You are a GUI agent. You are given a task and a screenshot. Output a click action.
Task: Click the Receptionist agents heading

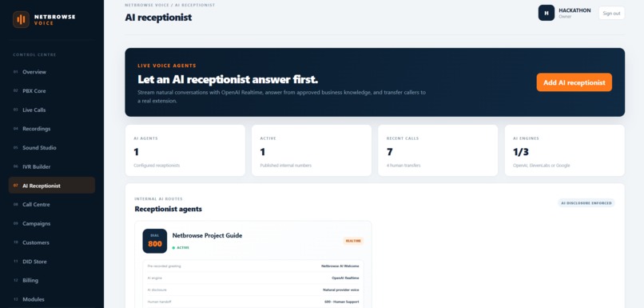point(168,210)
